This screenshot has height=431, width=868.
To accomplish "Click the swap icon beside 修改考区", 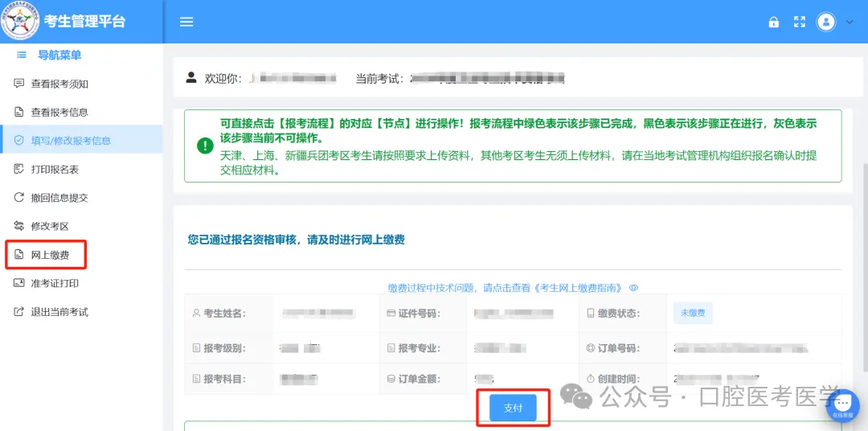I will click(x=18, y=226).
